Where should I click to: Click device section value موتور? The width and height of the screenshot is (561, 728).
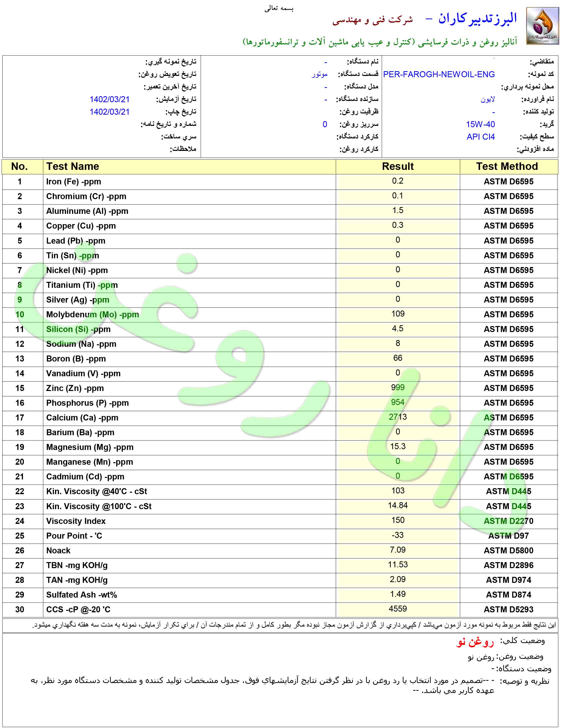click(x=319, y=74)
